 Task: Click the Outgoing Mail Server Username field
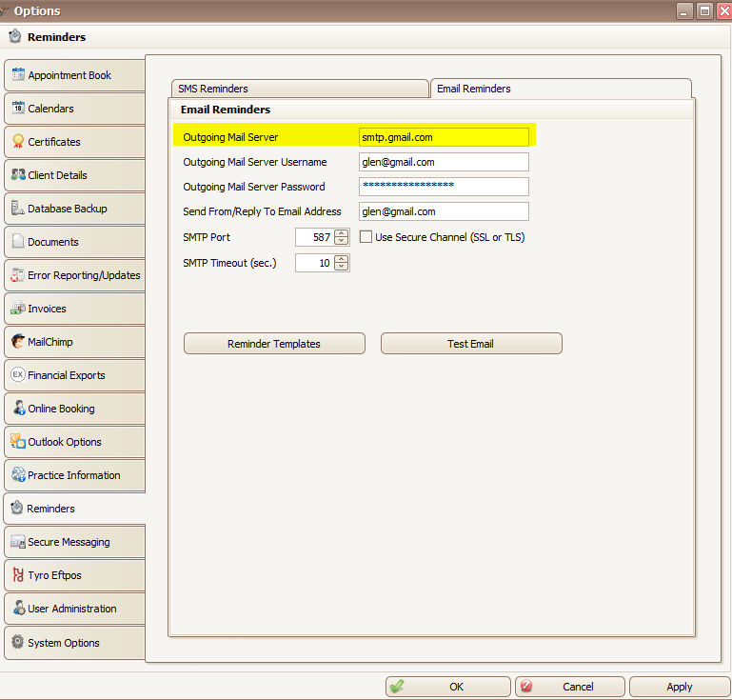coord(444,162)
